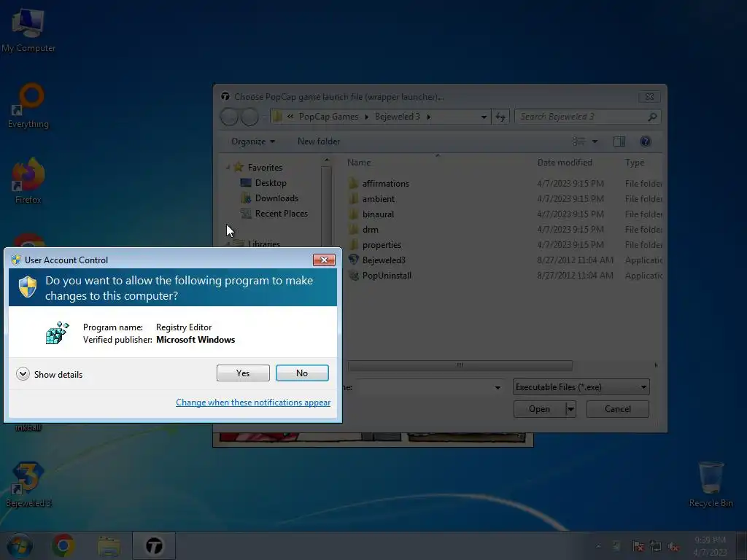Click the change view icon

click(578, 141)
